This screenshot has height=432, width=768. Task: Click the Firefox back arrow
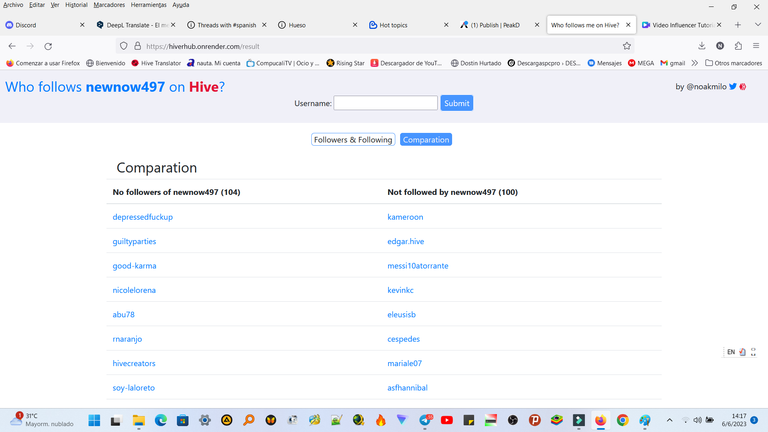tap(12, 46)
